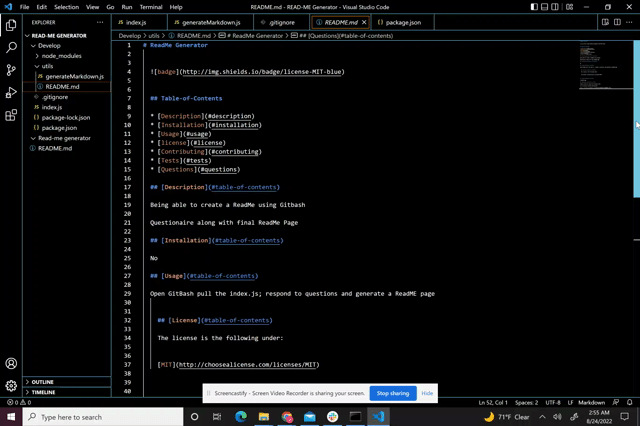Open editor more actions ellipsis
The width and height of the screenshot is (640, 426).
[x=629, y=22]
